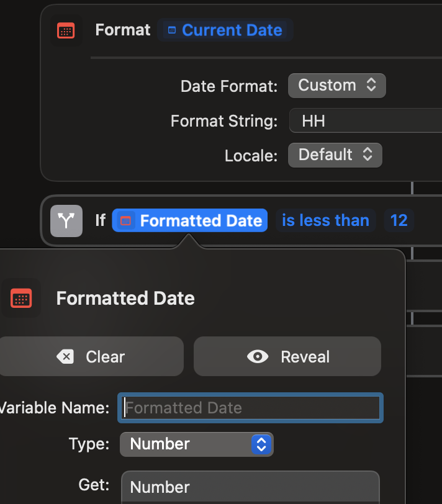
Task: Expand the Locale Default dropdown
Action: pos(335,155)
